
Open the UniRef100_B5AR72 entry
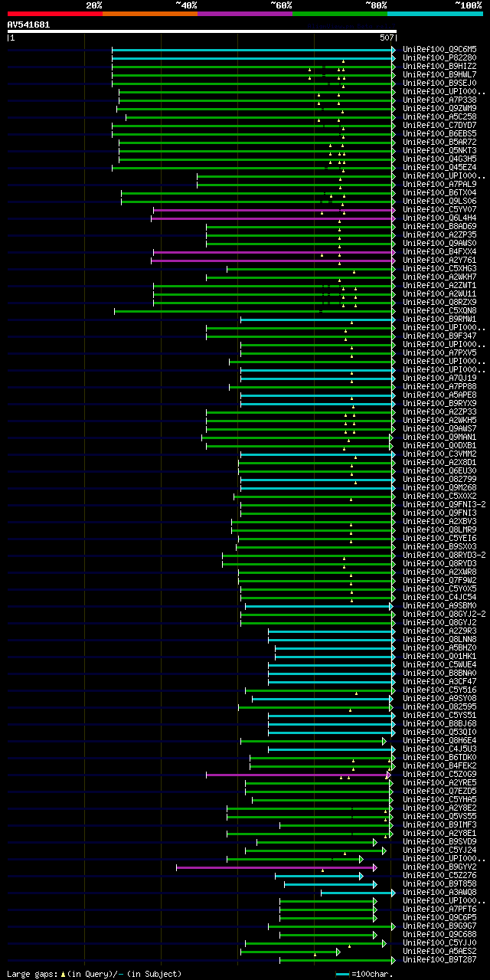439,143
